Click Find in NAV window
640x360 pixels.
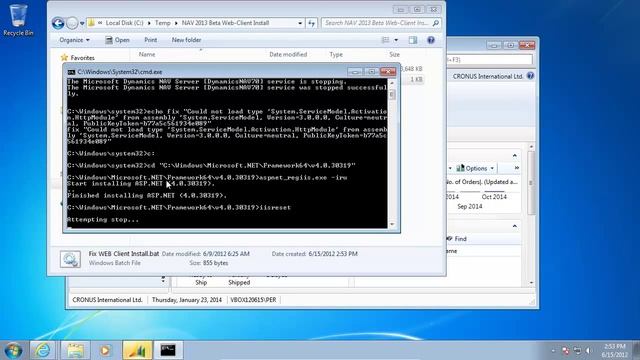(x=457, y=239)
